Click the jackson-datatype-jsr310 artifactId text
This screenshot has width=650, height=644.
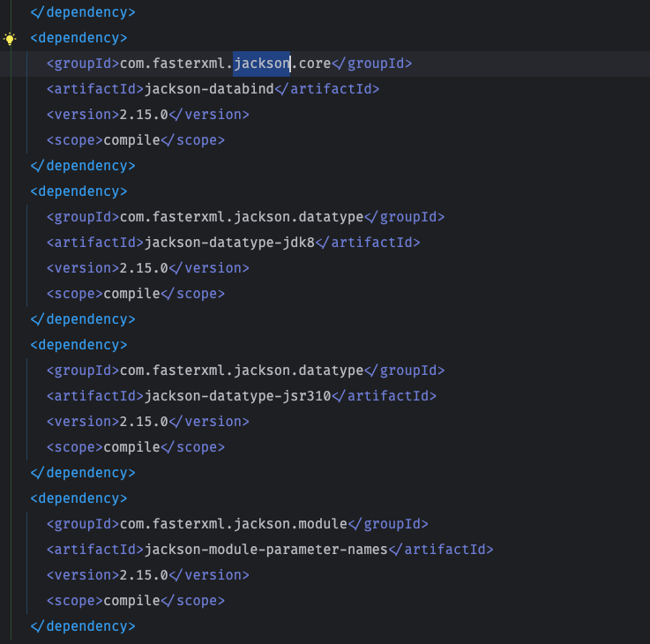tap(238, 396)
